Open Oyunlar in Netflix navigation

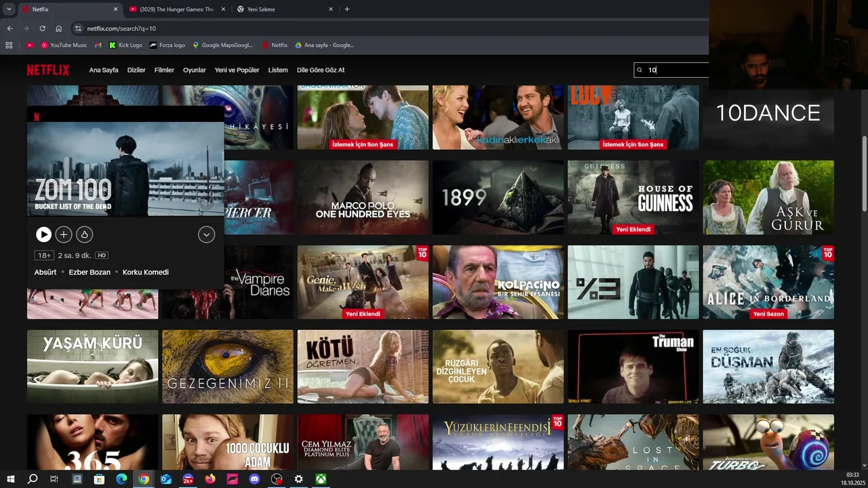[x=194, y=70]
